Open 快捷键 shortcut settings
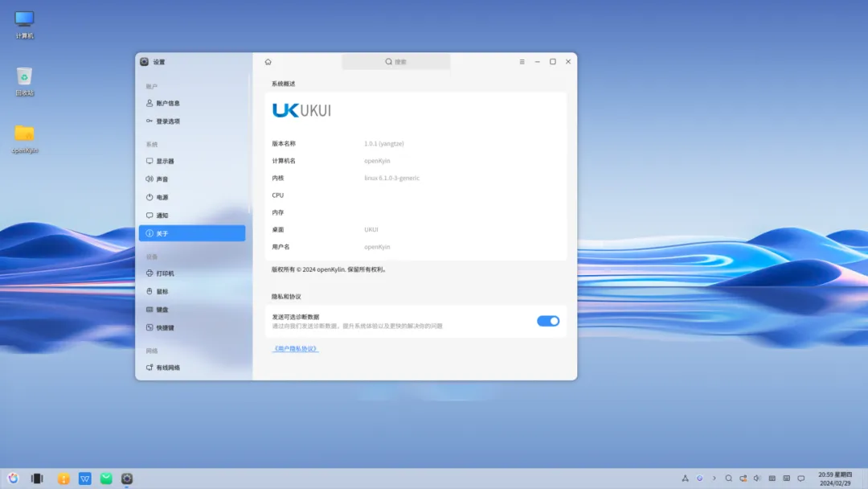This screenshot has width=868, height=489. point(192,328)
